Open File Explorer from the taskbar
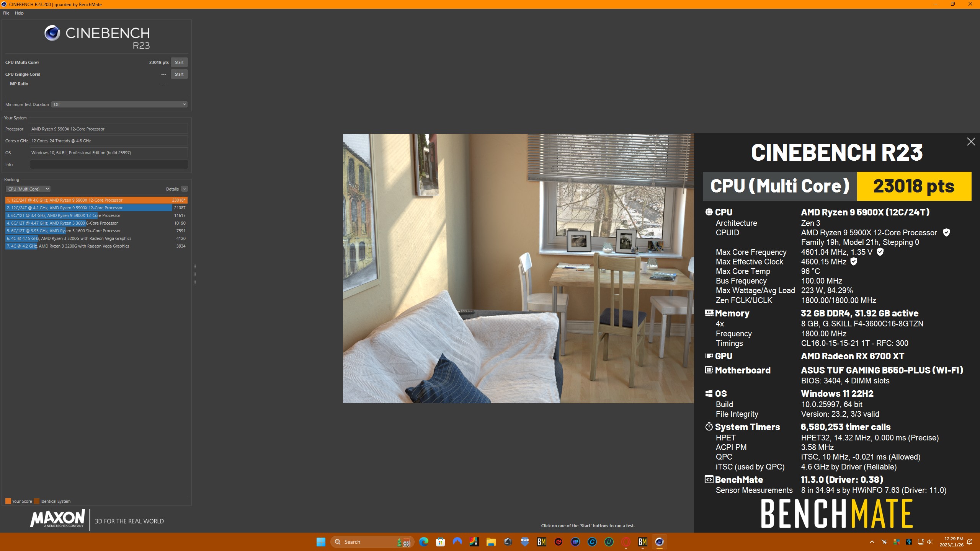Screen dimensions: 980x551 [491, 542]
